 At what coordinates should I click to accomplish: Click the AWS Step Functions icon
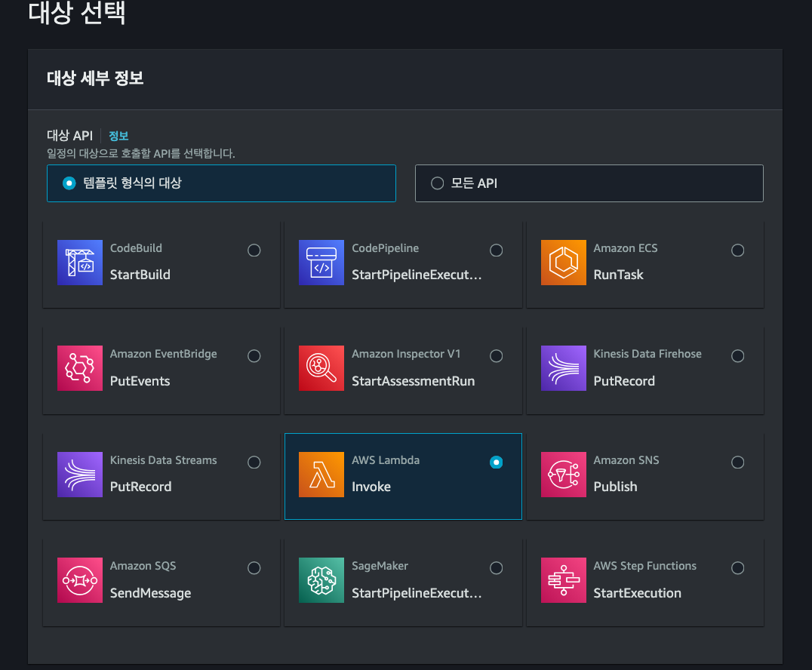pyautogui.click(x=564, y=580)
